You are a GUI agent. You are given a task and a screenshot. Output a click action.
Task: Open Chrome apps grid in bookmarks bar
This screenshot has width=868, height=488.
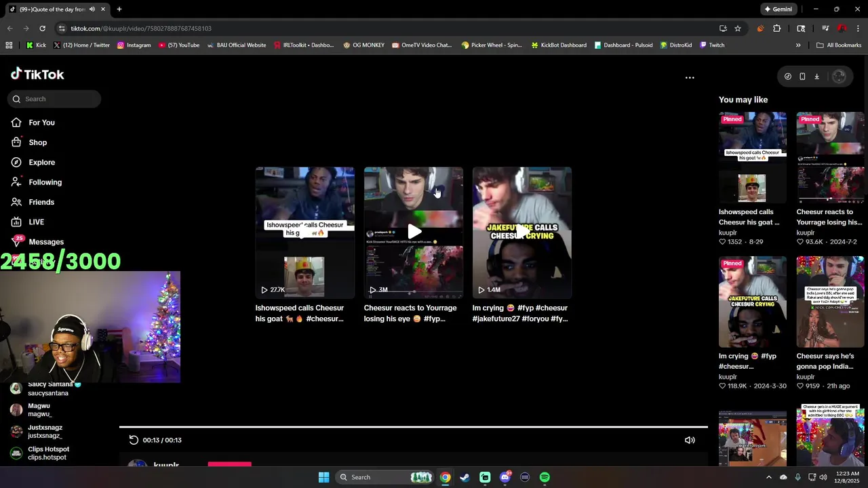[x=9, y=45]
